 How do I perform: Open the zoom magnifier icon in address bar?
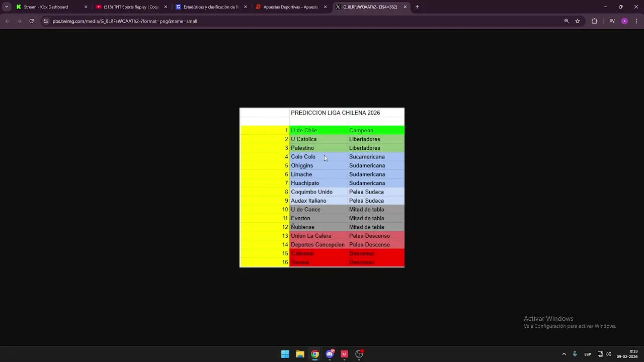567,21
